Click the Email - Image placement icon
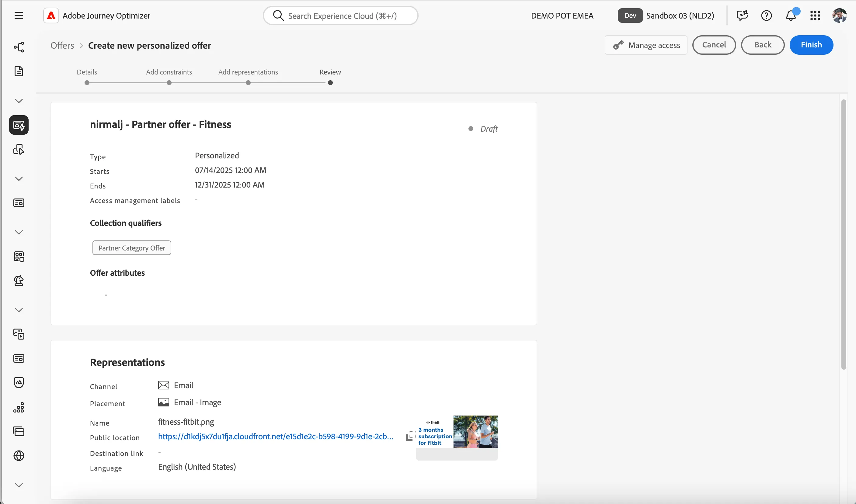This screenshot has height=504, width=856. (x=163, y=402)
